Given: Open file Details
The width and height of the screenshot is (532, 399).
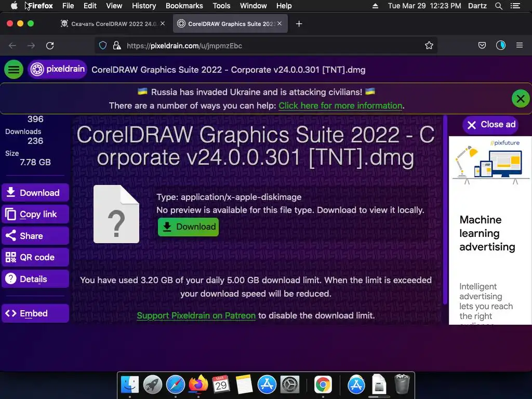Looking at the screenshot, I should click(x=35, y=279).
